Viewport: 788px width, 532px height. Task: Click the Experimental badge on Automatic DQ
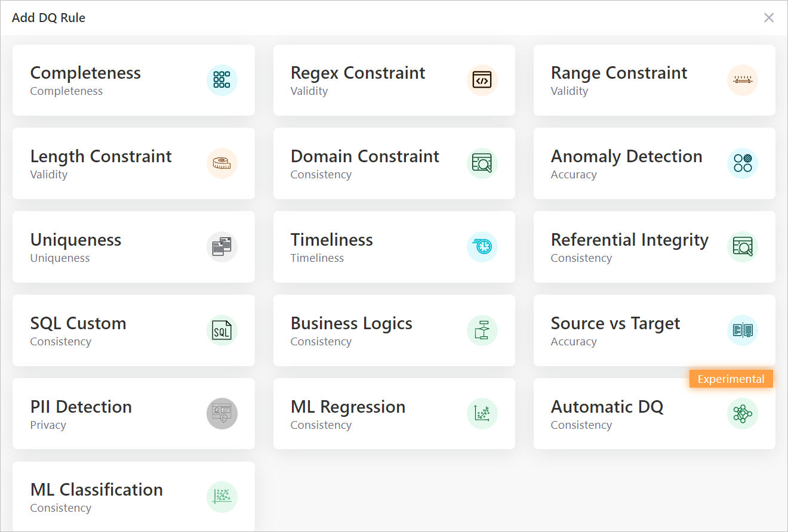point(731,379)
